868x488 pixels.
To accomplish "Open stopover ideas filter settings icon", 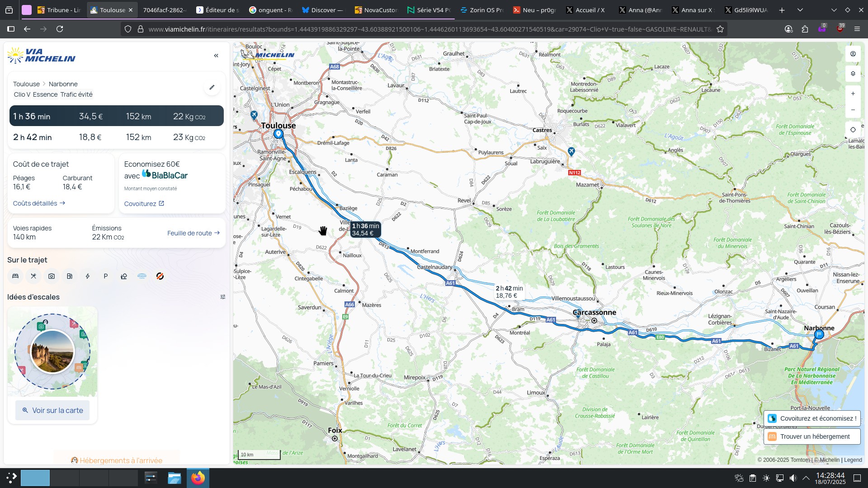I will (223, 297).
